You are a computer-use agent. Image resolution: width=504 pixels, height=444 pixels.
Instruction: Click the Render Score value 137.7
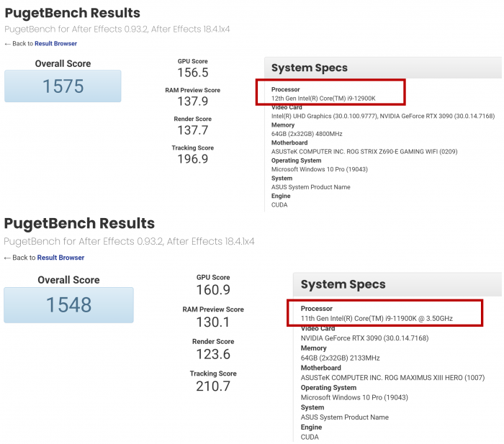pos(192,130)
